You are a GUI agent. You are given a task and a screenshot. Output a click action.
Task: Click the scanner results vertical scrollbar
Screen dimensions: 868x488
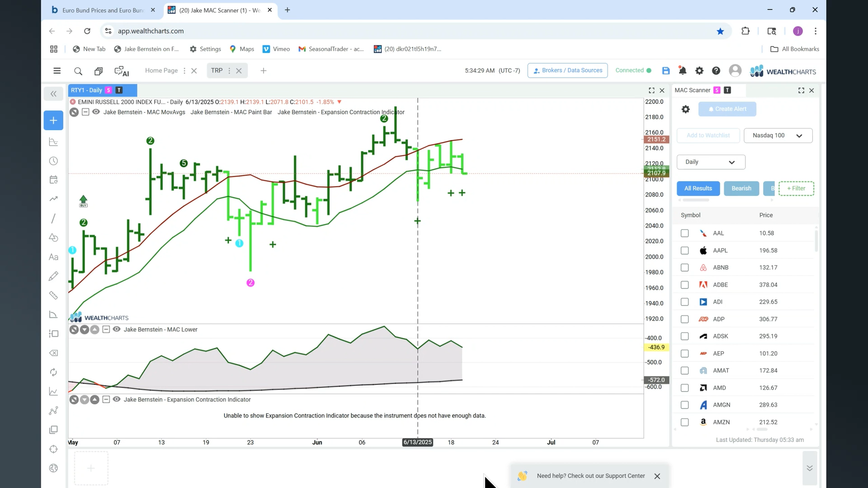point(816,241)
